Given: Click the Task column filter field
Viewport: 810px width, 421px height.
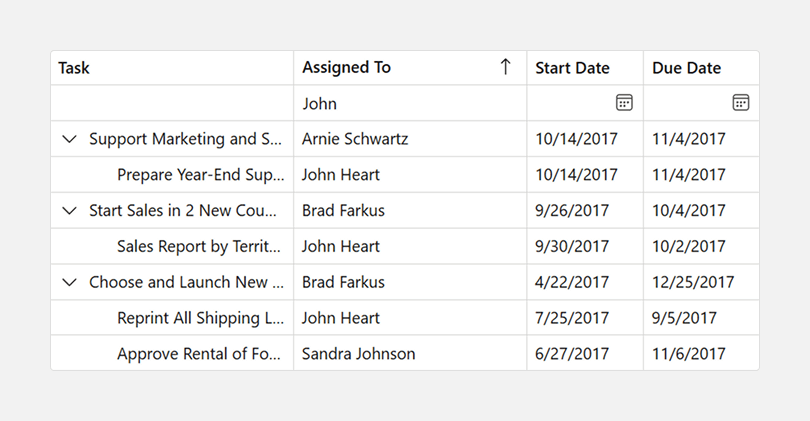Looking at the screenshot, I should pos(171,104).
